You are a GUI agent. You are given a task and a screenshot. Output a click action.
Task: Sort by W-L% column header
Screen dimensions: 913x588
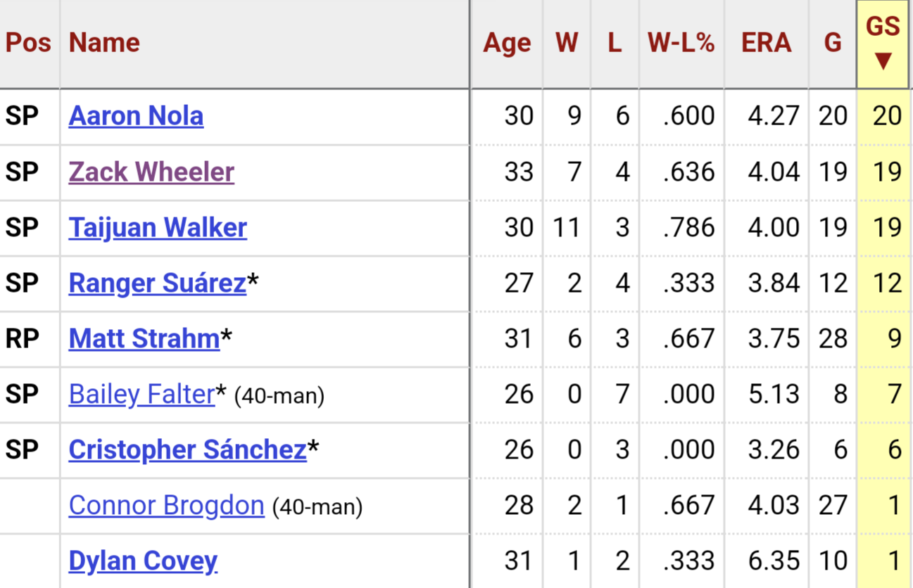681,44
